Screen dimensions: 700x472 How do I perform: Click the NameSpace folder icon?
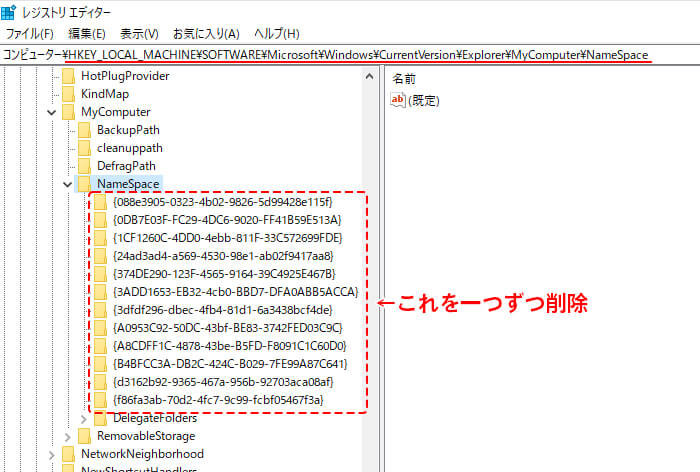coord(84,184)
